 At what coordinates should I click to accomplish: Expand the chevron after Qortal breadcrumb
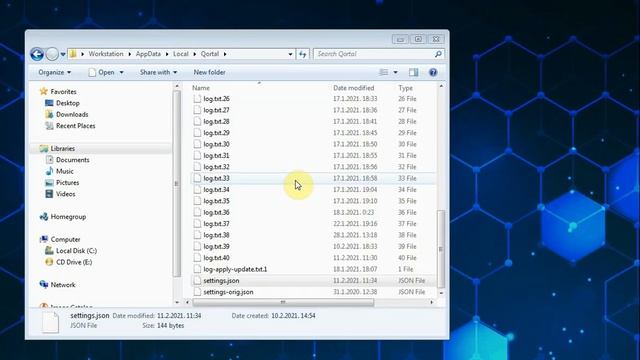[x=225, y=54]
